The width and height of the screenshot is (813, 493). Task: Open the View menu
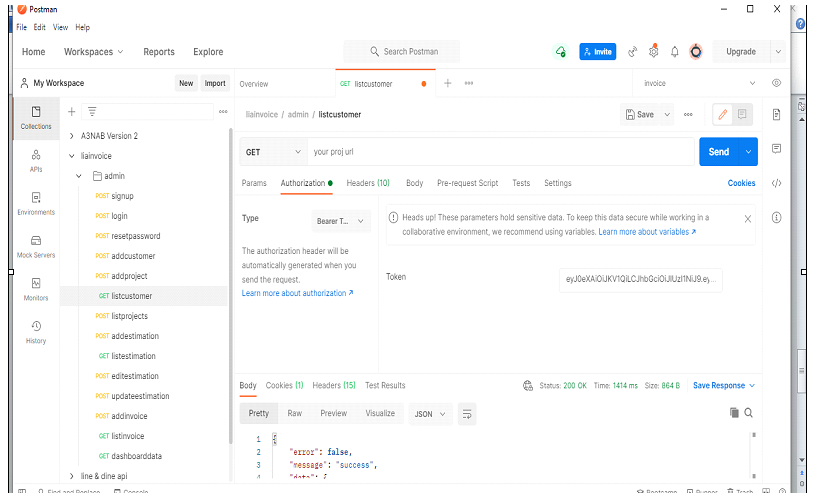pyautogui.click(x=60, y=27)
